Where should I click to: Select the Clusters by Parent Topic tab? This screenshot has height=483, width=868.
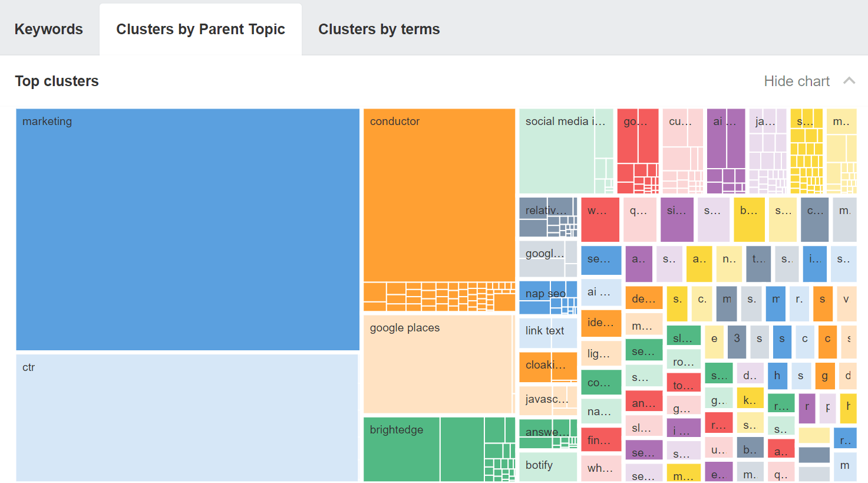click(x=200, y=28)
